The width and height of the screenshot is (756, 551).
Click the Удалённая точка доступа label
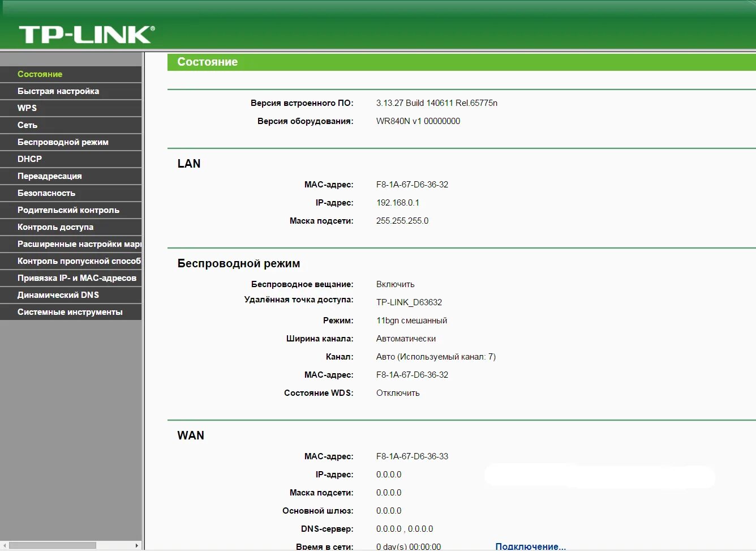click(x=299, y=300)
